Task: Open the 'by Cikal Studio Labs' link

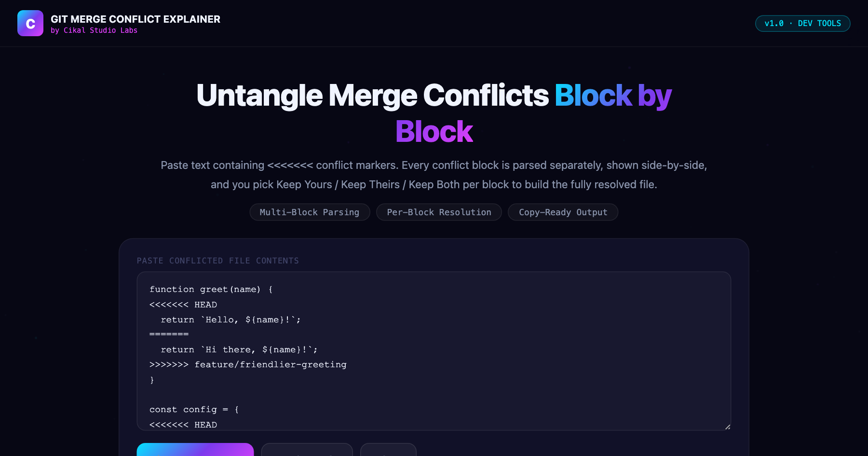Action: (94, 30)
